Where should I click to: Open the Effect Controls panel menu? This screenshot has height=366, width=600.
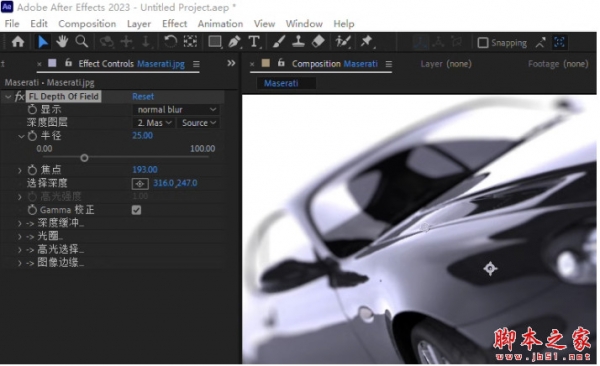pos(196,64)
